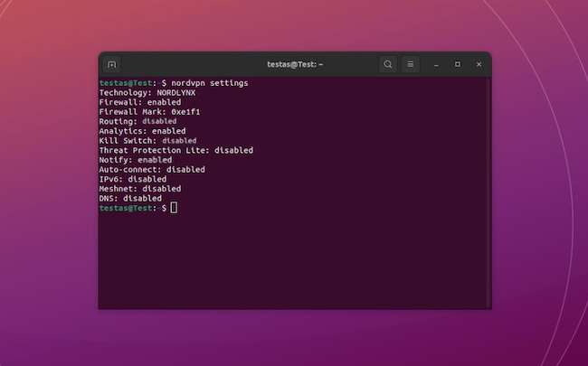
Task: Select the 'Firewall: enabled' line
Action: point(140,102)
